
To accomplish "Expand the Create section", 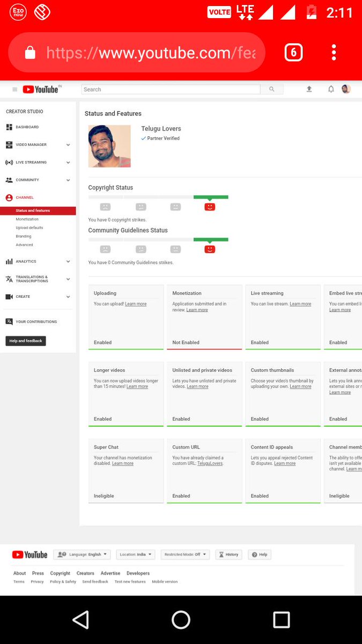I will (38, 297).
